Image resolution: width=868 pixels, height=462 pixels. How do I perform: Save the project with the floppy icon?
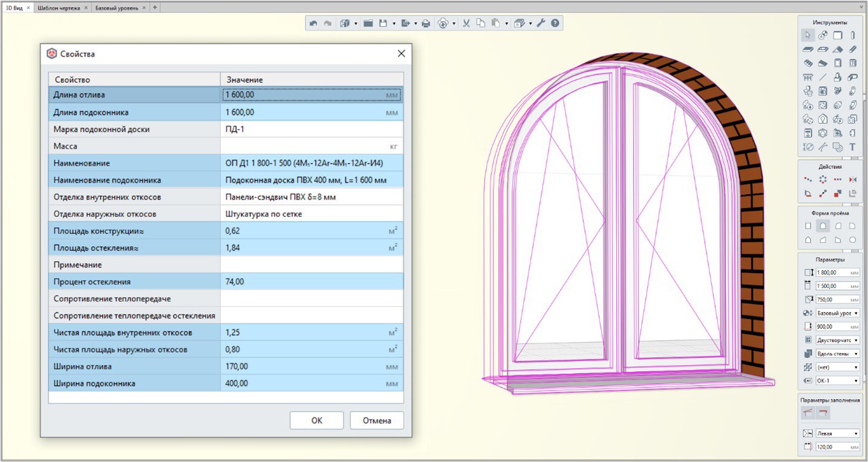point(383,23)
